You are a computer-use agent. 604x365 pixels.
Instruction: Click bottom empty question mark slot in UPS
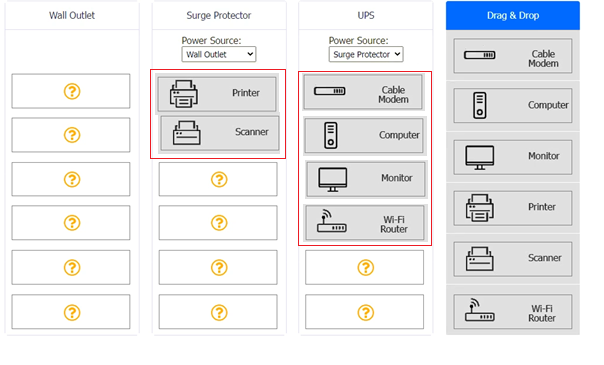coord(364,312)
